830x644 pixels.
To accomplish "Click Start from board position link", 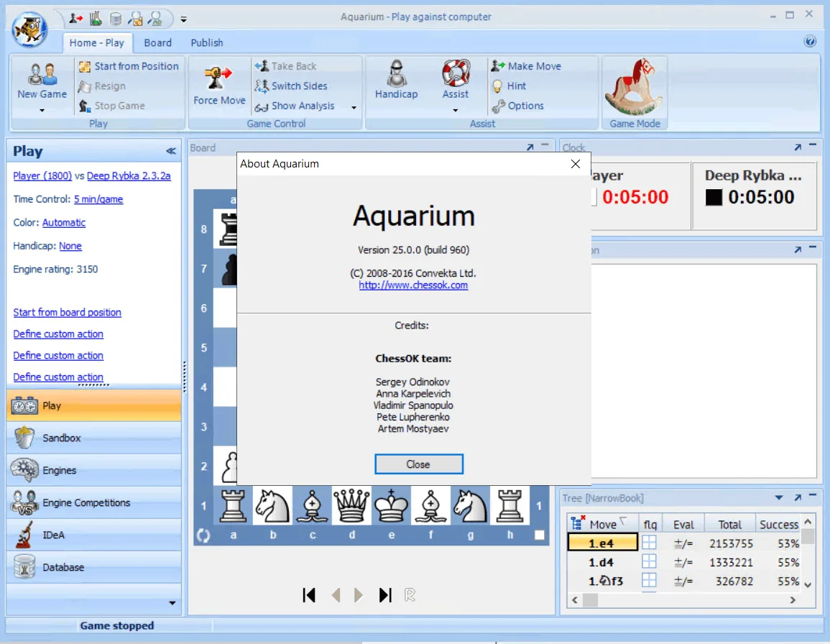I will click(68, 313).
